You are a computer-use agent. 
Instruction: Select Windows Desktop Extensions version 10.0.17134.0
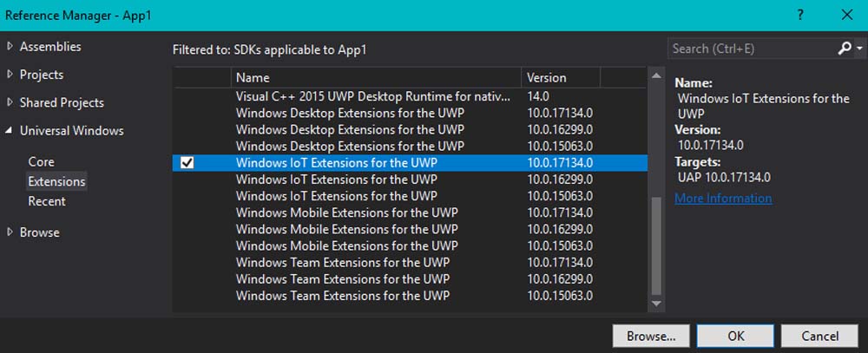[410, 114]
